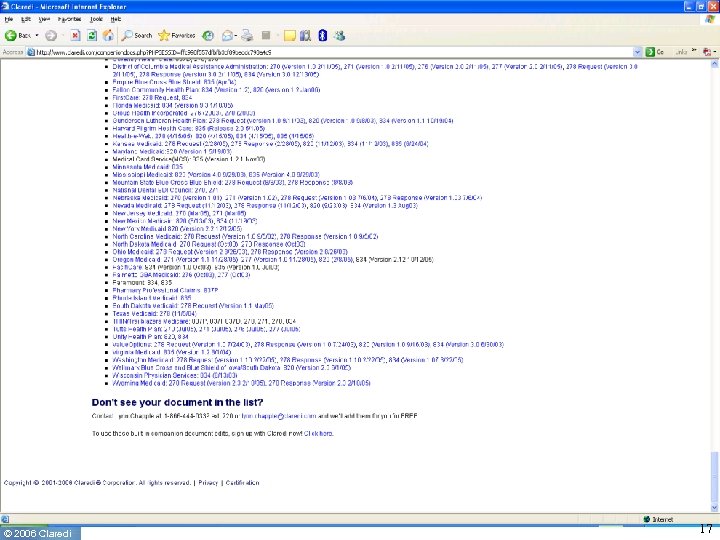The image size is (720, 540).
Task: Open the Minnesota Medicaid link
Action: click(147, 167)
